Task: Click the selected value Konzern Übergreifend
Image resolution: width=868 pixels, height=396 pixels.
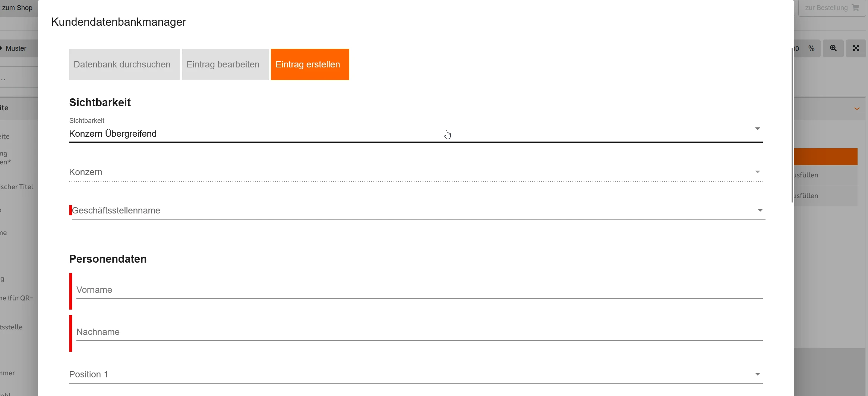Action: (x=113, y=134)
